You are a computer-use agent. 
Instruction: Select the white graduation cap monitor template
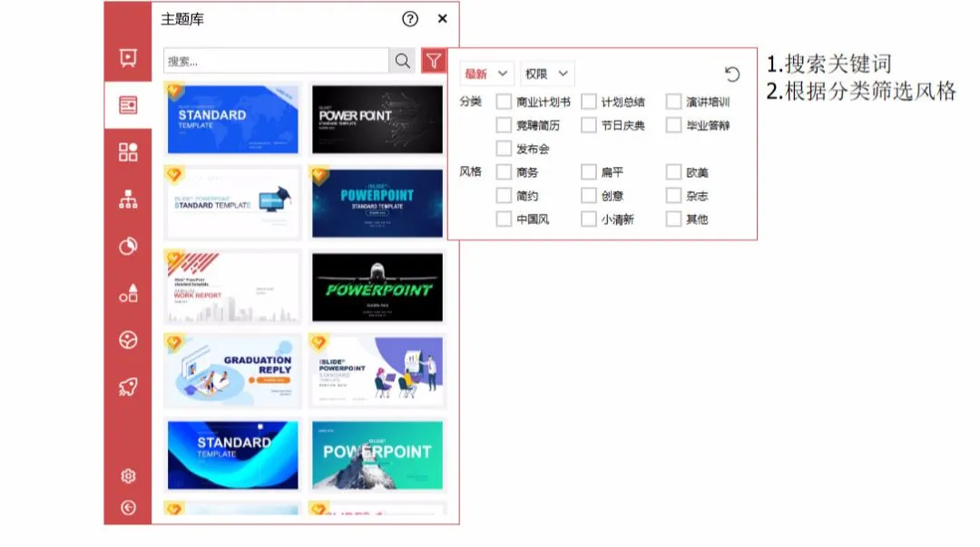[x=232, y=203]
